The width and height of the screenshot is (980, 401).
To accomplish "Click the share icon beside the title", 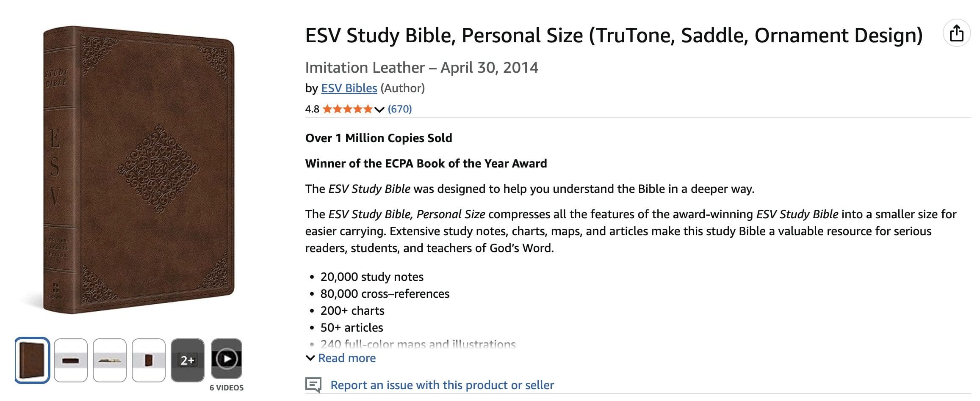I will [956, 33].
